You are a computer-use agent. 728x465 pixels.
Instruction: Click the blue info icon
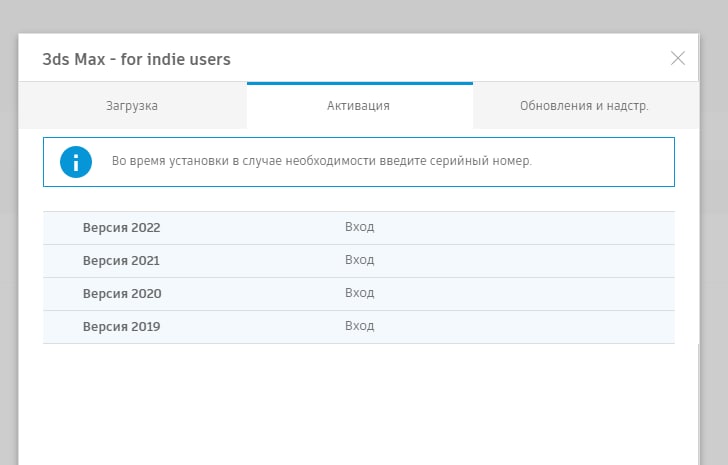[x=76, y=162]
